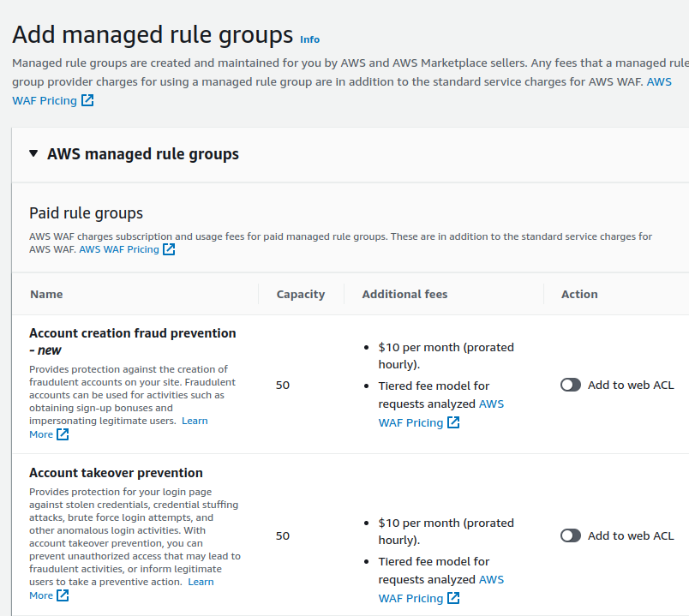
Task: Click pricing external icon in Account takeover fees
Action: coord(453,598)
